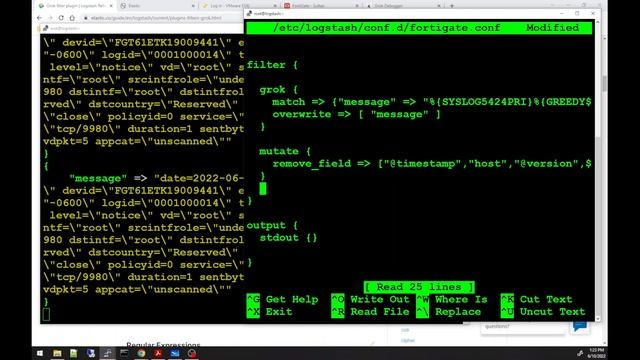Image resolution: width=640 pixels, height=360 pixels.
Task: Open File Explorer from the taskbar
Action: [57, 353]
